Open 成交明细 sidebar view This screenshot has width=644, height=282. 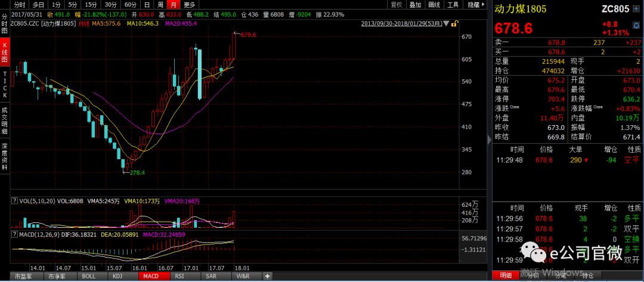click(x=5, y=119)
